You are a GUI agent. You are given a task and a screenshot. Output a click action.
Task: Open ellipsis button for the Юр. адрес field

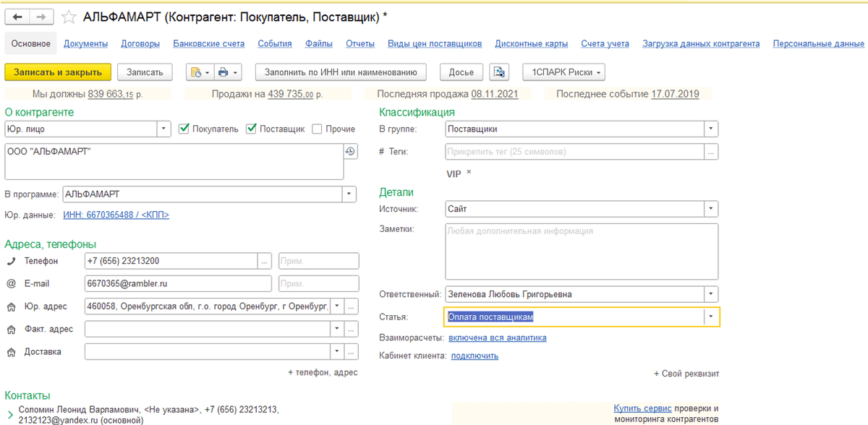[352, 306]
